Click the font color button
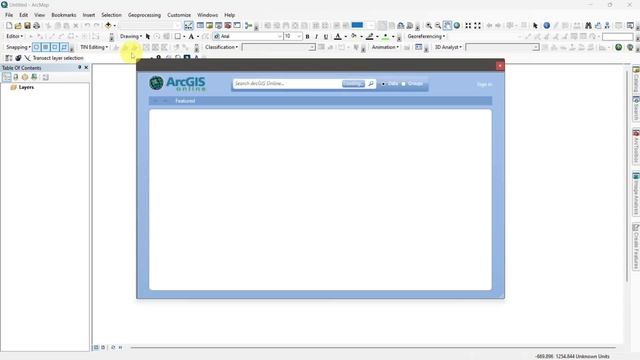This screenshot has width=640, height=360. (338, 37)
